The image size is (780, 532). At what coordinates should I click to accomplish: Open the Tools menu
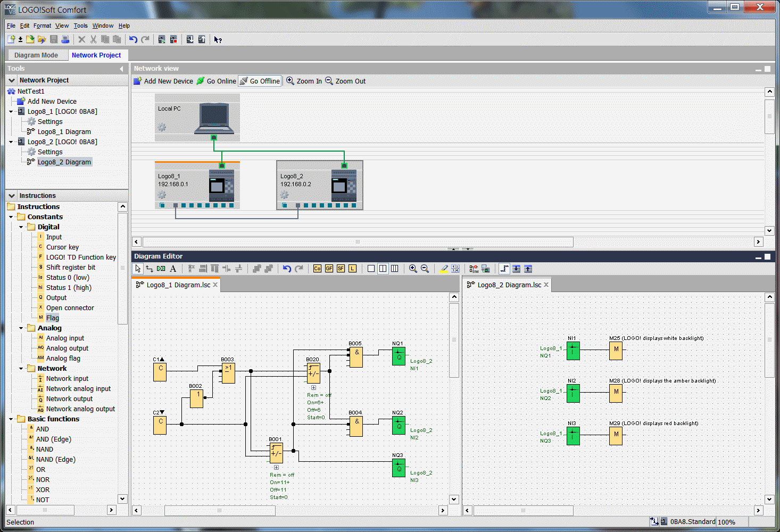pyautogui.click(x=81, y=26)
